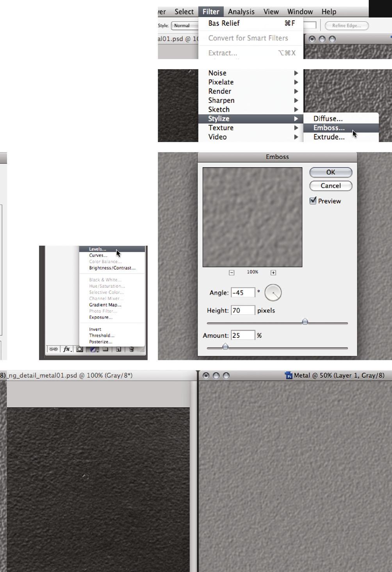
Task: Create a new group with folder icon
Action: click(x=105, y=349)
